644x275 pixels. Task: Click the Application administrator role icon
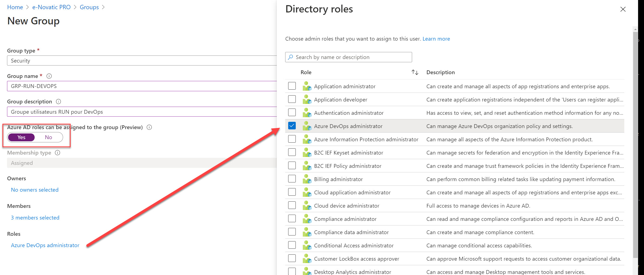click(307, 86)
